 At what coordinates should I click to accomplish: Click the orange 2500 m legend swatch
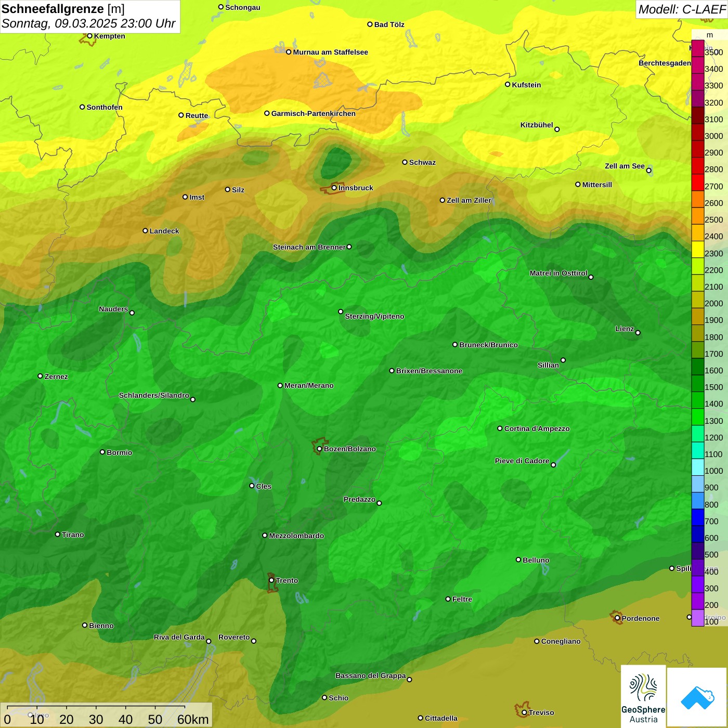[698, 216]
